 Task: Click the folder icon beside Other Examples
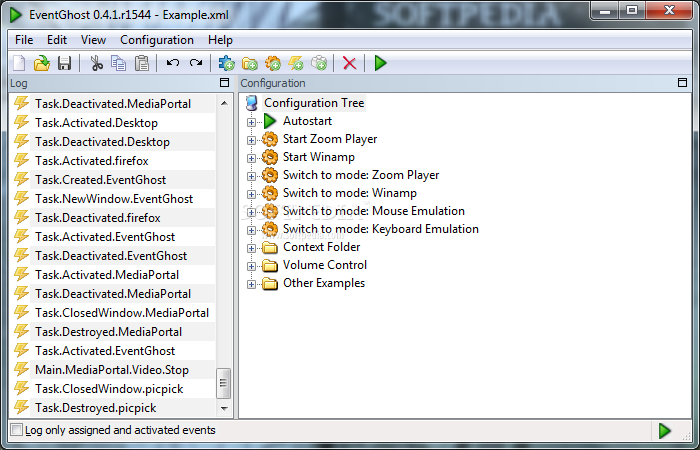pos(270,283)
